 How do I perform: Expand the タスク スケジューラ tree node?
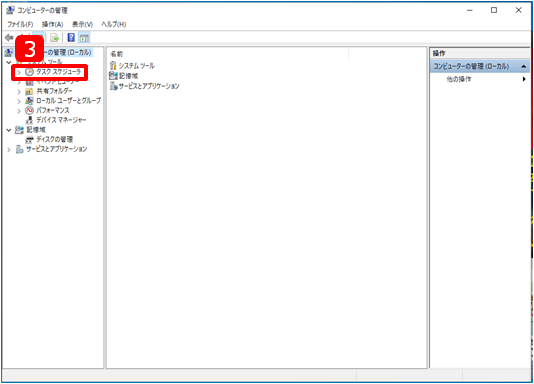pyautogui.click(x=19, y=72)
